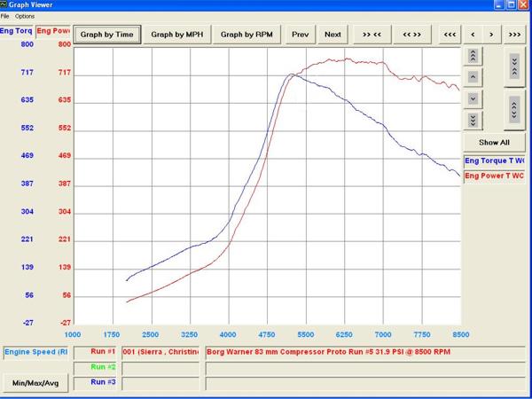Jump to far left with <<< button
Viewport: 532px width, 399px height.
click(450, 35)
